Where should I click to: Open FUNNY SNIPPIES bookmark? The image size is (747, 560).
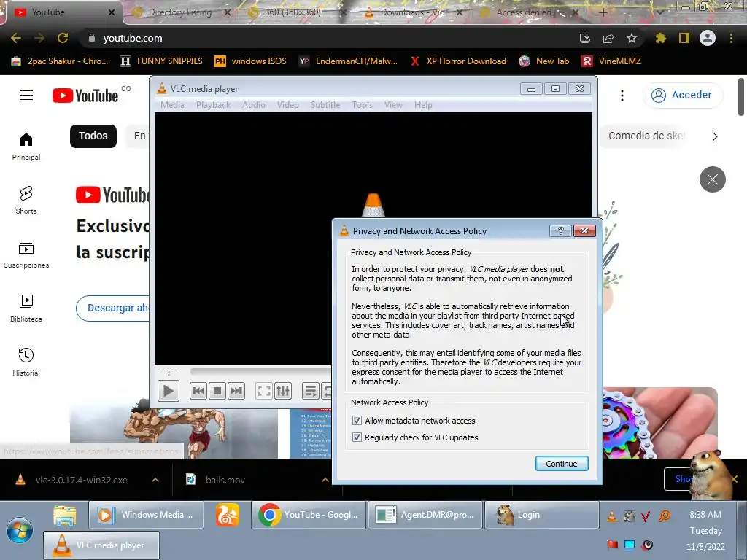[x=161, y=61]
